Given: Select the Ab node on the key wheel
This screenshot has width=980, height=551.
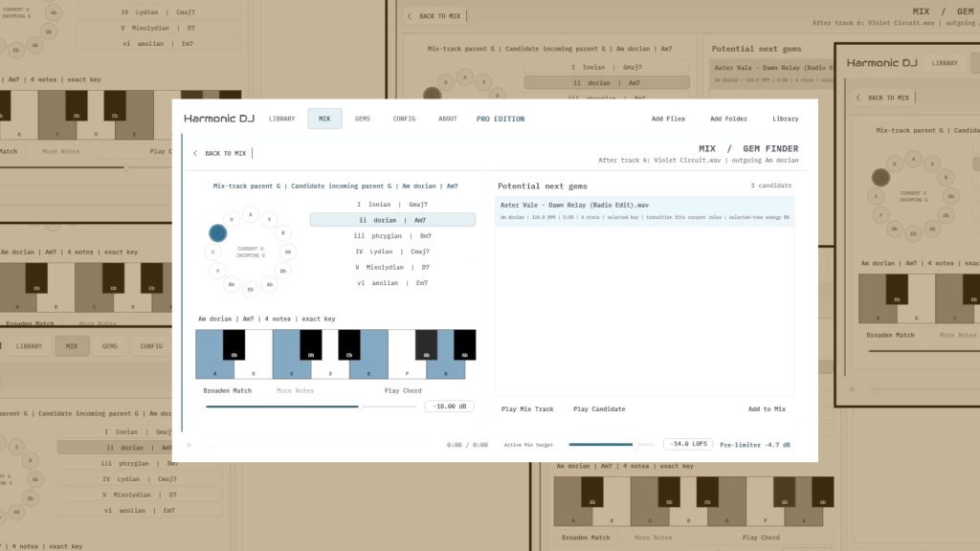Looking at the screenshot, I should [x=269, y=284].
